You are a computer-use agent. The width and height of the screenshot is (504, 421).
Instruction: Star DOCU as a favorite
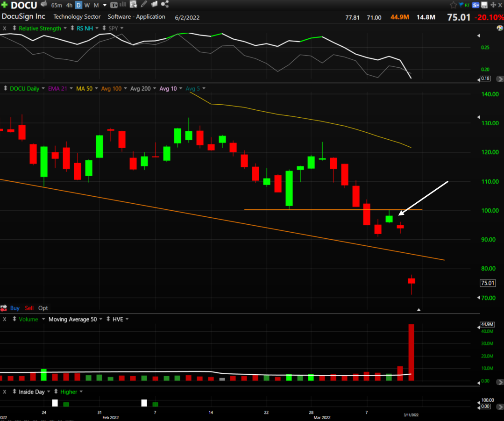pos(453,5)
